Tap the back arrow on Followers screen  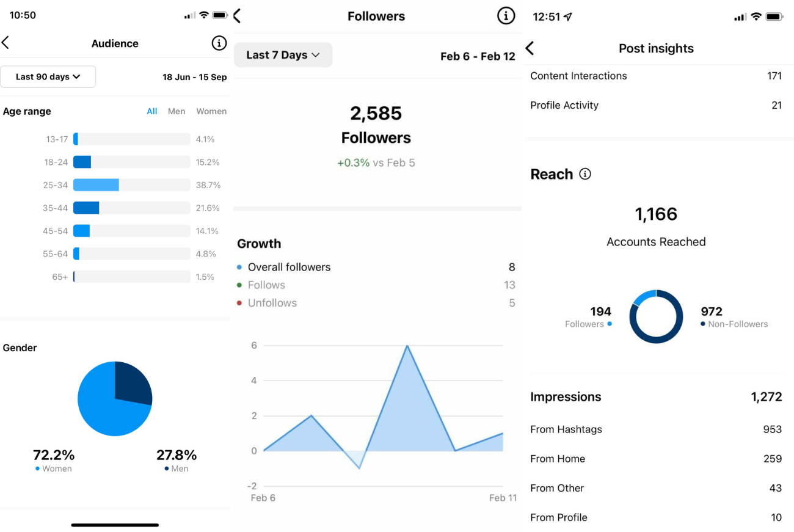pos(238,16)
